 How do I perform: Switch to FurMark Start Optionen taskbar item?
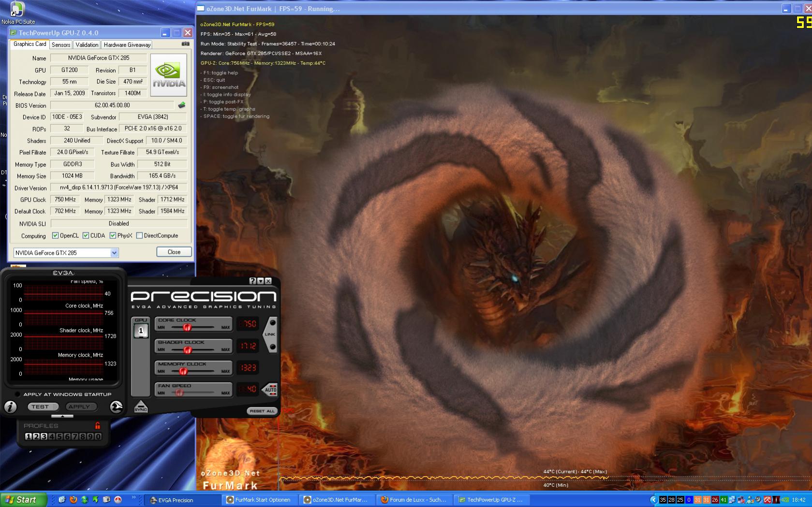260,500
